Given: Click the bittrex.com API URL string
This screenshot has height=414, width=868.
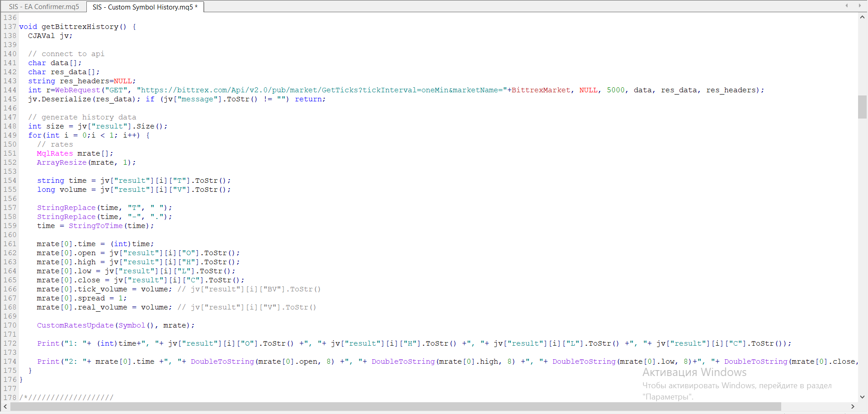Looking at the screenshot, I should pos(322,90).
